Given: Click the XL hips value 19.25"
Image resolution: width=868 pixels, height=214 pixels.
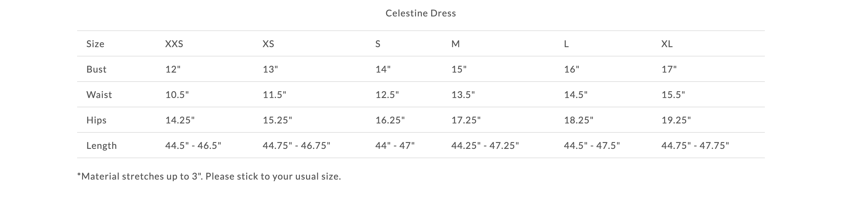Looking at the screenshot, I should pyautogui.click(x=676, y=120).
